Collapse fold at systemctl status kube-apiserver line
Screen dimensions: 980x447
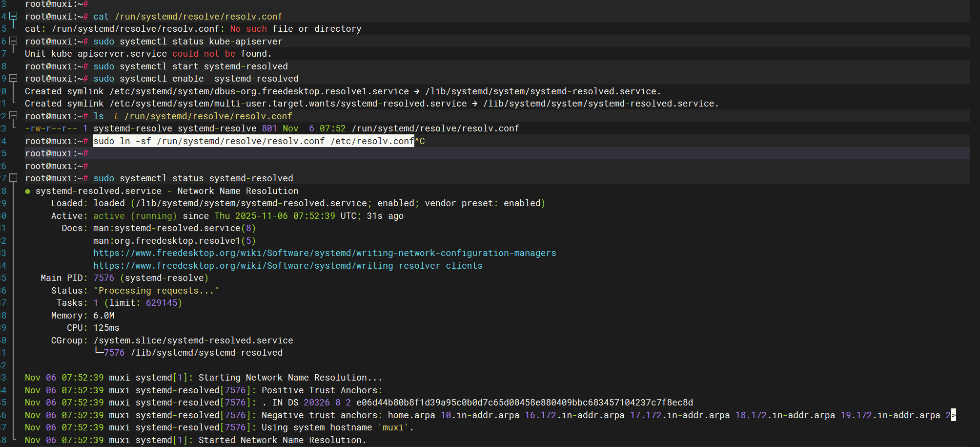(x=14, y=41)
